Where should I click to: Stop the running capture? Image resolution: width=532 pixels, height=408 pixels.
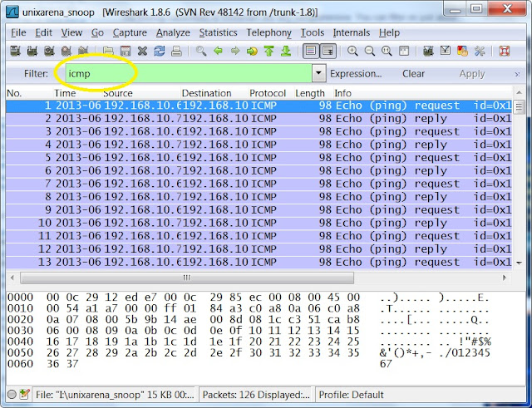[66, 52]
